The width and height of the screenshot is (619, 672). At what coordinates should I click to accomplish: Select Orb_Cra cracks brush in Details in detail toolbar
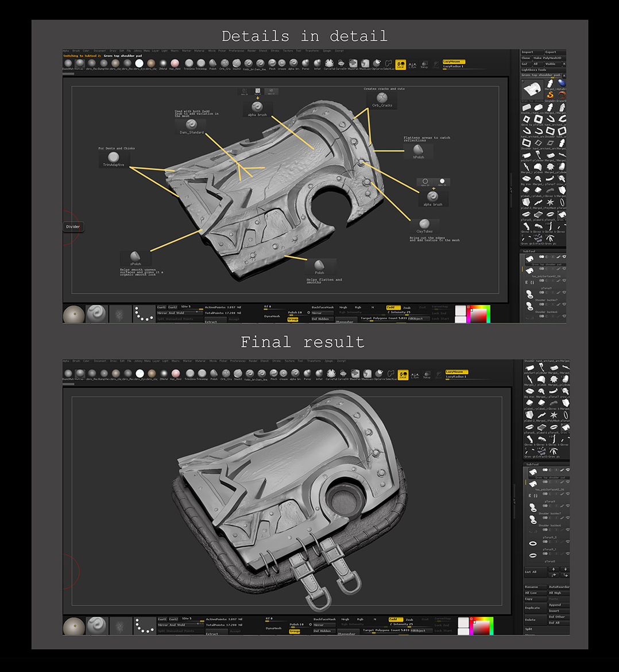225,63
